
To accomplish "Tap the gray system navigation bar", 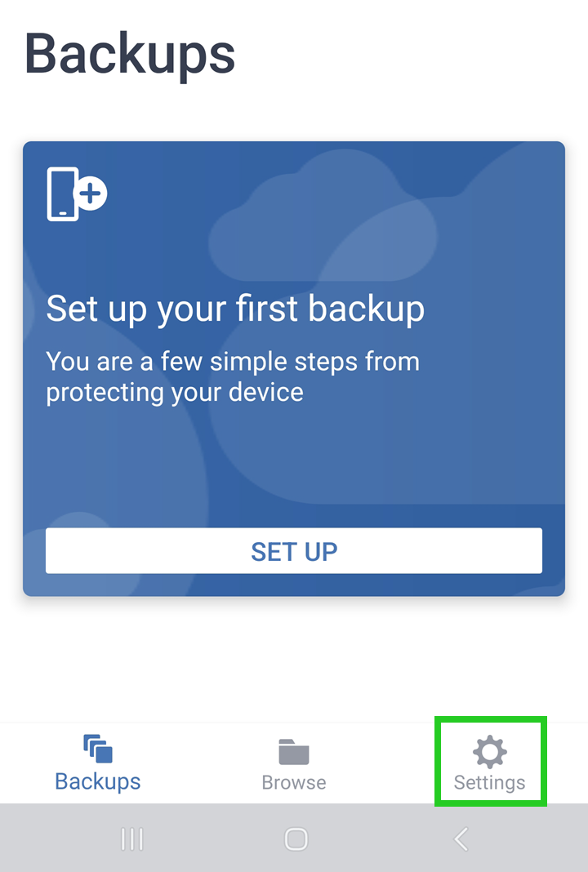I will click(x=212, y=839).
